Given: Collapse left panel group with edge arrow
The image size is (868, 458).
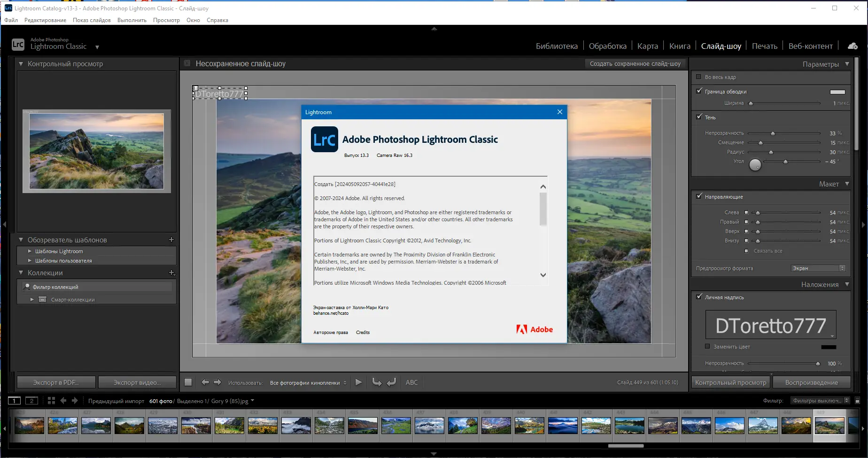Looking at the screenshot, I should pyautogui.click(x=4, y=225).
